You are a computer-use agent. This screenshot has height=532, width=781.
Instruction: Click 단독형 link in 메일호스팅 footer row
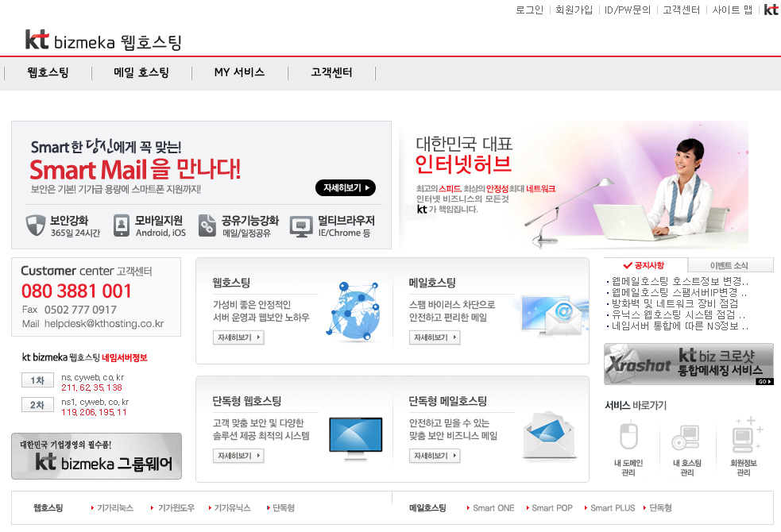click(660, 507)
